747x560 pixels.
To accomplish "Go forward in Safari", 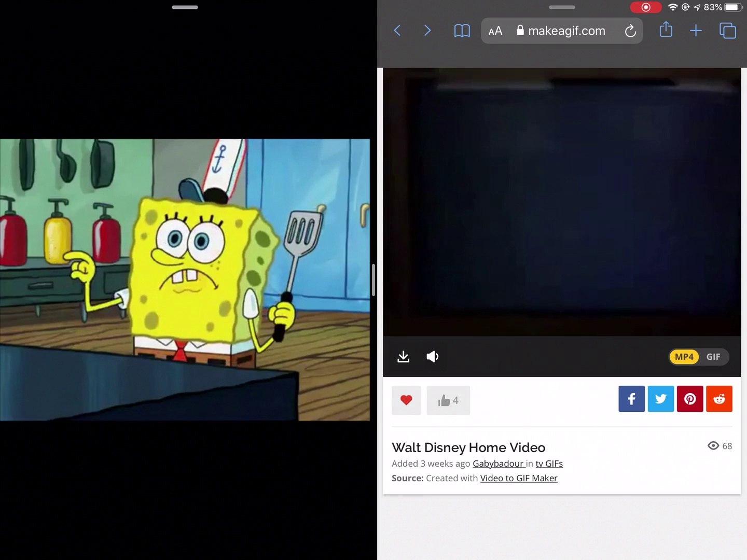I will [427, 31].
